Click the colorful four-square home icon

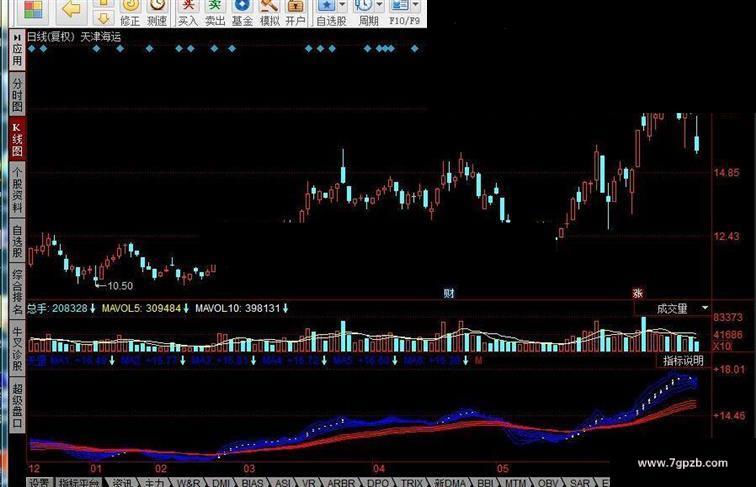[33, 10]
